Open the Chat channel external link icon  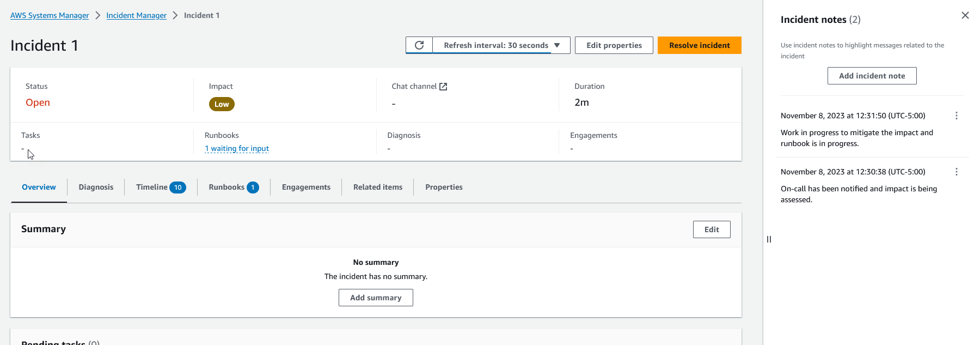point(443,87)
